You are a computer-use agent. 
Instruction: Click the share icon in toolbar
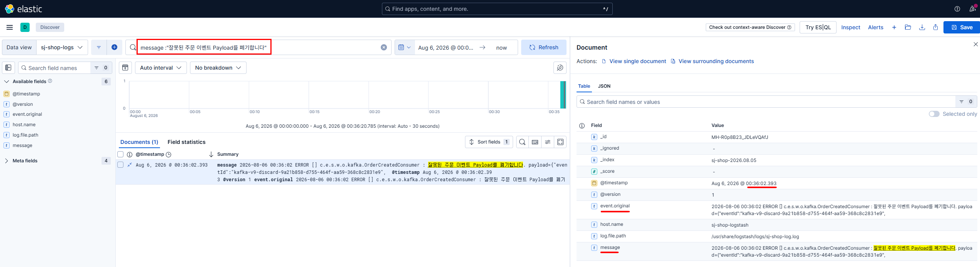[x=936, y=27]
